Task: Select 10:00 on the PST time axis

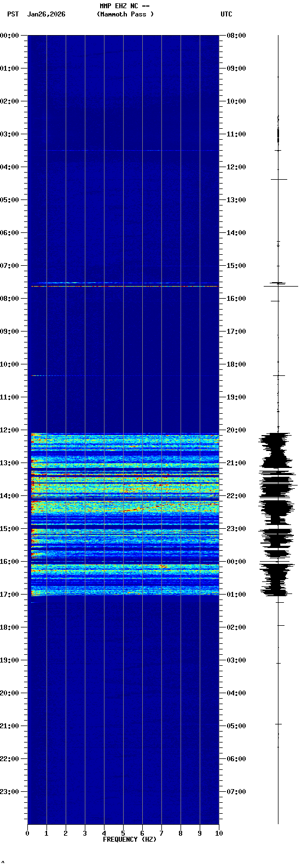Action: point(9,364)
